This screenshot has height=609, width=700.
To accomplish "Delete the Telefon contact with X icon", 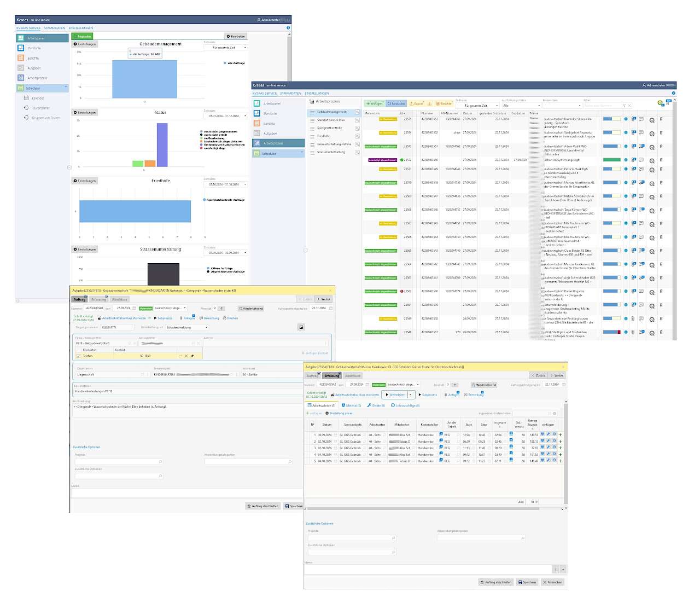I will coord(186,356).
